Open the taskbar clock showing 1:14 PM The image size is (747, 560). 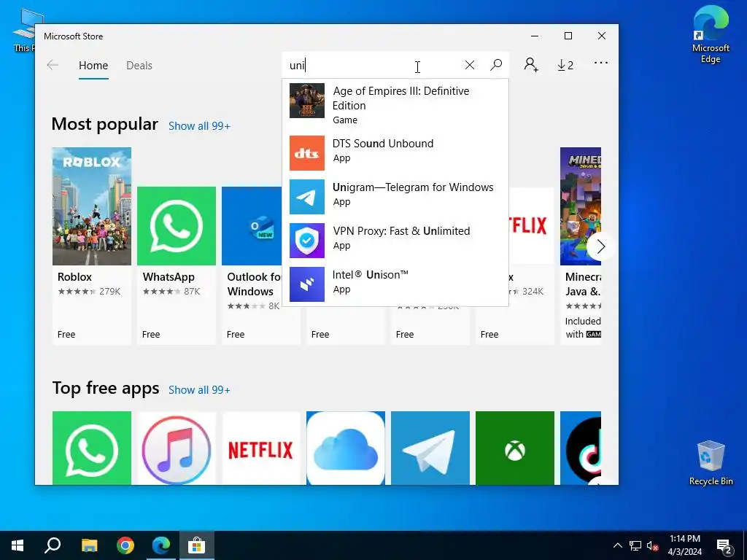(684, 545)
